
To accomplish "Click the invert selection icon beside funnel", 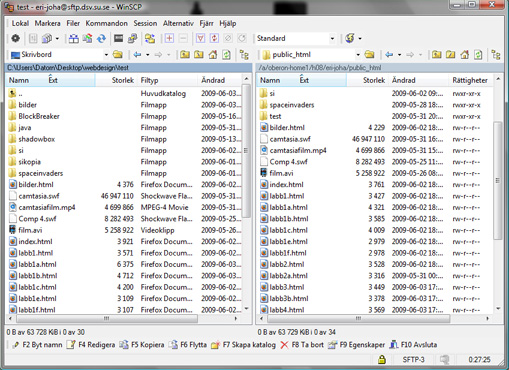I will click(214, 38).
